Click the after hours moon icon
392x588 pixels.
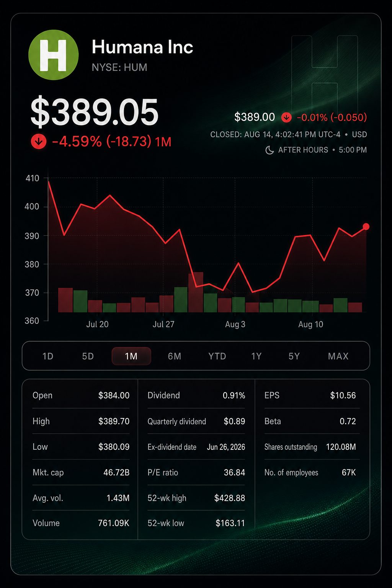(269, 150)
